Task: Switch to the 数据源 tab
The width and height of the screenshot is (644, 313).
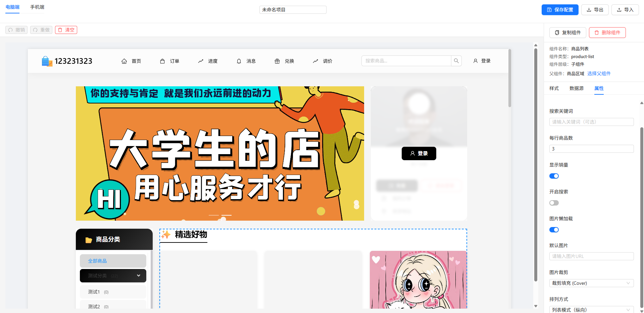Action: [x=576, y=88]
